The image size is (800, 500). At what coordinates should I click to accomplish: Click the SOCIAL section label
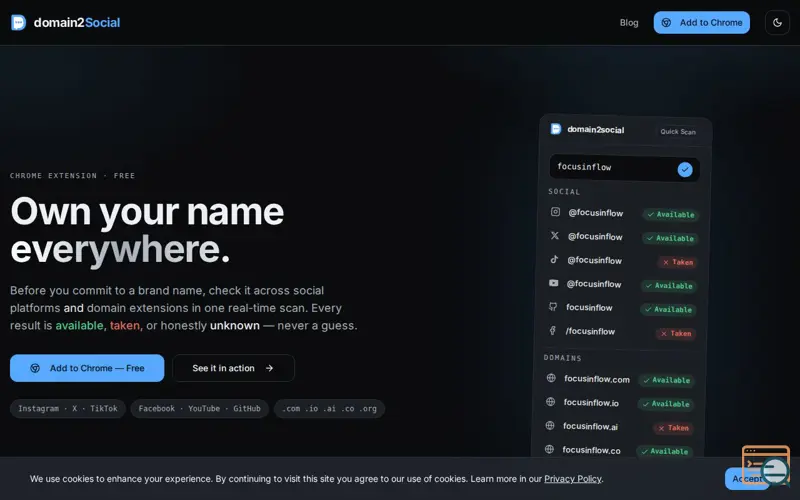(x=564, y=192)
